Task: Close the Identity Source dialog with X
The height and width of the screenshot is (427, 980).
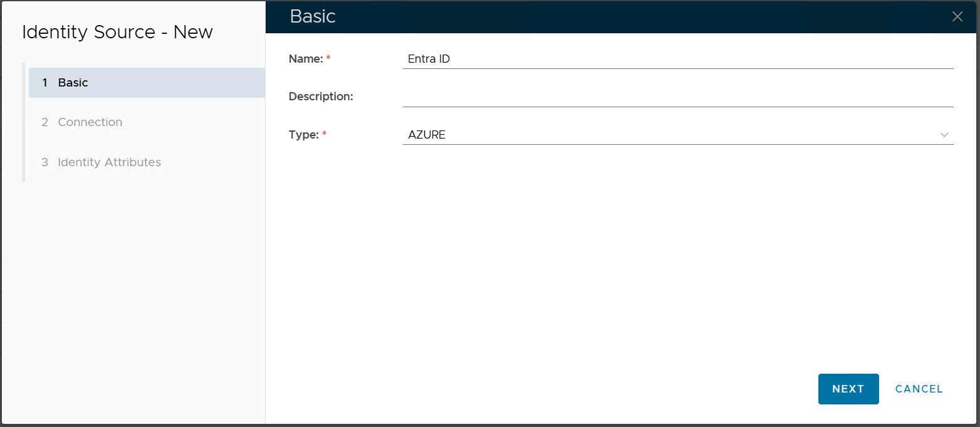Action: (957, 17)
